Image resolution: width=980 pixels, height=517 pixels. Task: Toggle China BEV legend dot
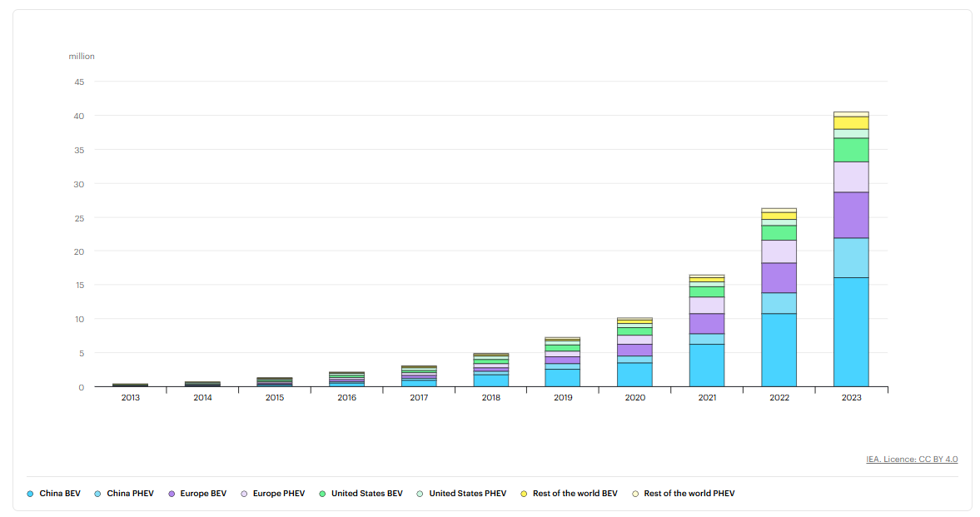30,494
